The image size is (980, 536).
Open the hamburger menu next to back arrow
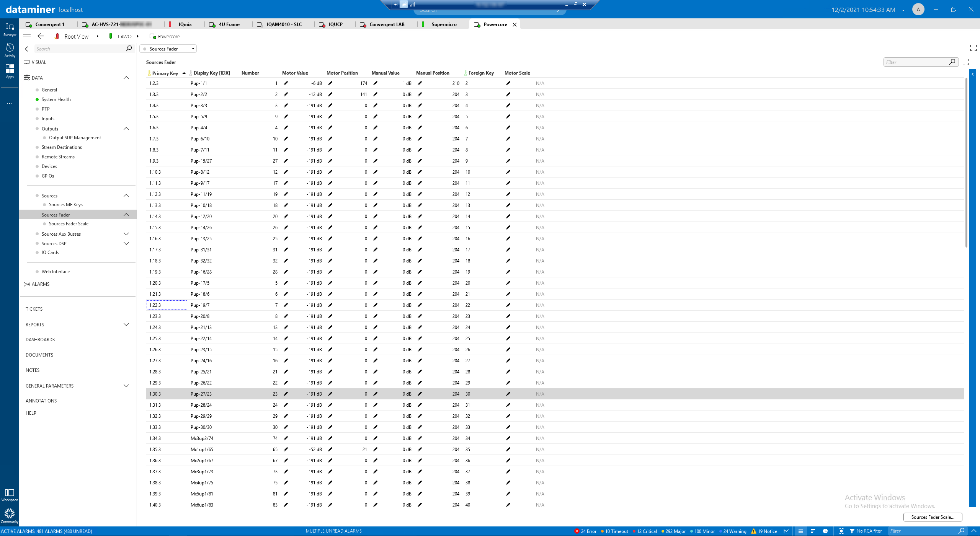pyautogui.click(x=27, y=36)
